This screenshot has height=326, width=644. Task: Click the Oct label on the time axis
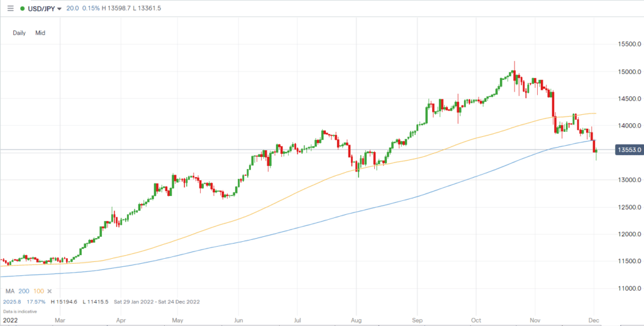(477, 319)
